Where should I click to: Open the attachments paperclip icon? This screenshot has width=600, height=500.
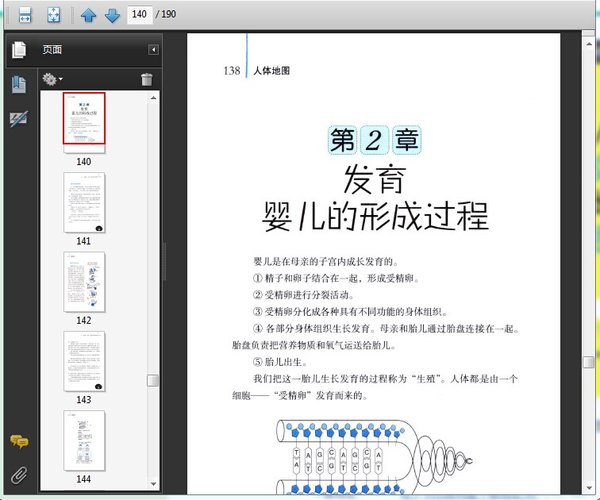(19, 475)
